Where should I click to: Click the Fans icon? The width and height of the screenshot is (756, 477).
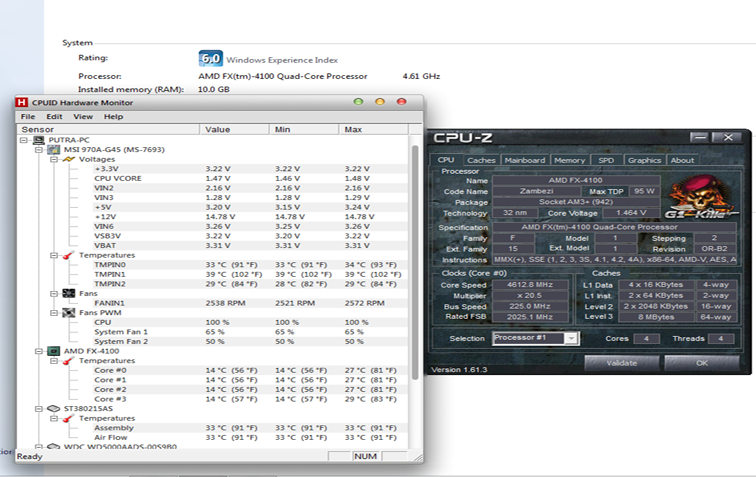point(69,293)
